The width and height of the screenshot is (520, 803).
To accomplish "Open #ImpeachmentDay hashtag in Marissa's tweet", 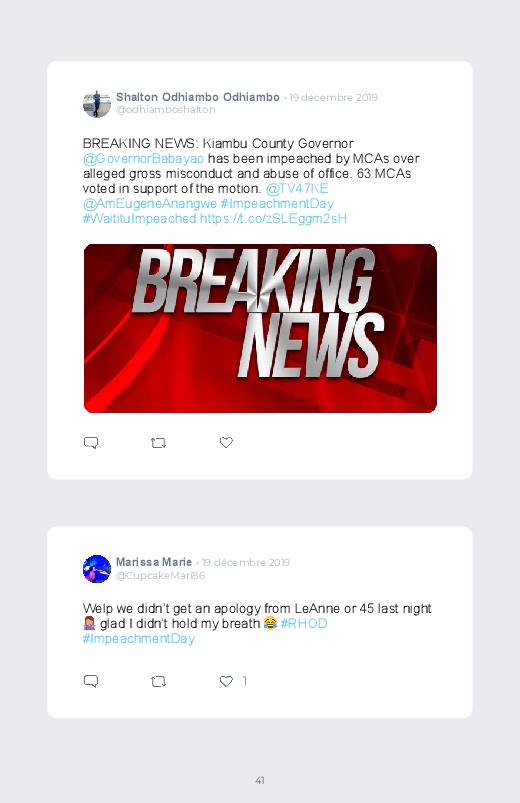I will point(139,639).
